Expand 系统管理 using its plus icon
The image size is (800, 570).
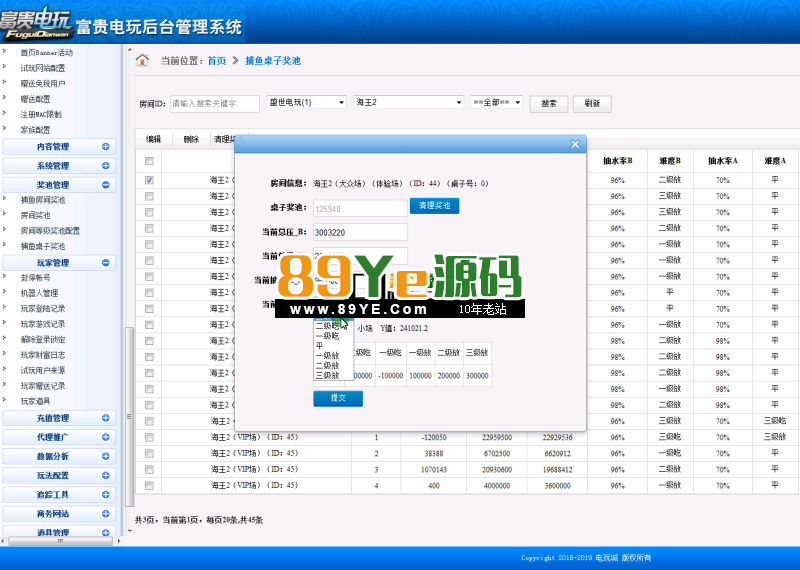(x=106, y=166)
